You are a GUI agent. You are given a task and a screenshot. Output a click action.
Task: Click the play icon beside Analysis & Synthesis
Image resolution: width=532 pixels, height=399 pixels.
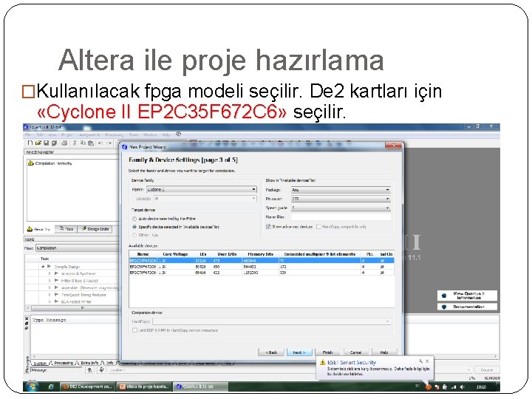tap(56, 273)
